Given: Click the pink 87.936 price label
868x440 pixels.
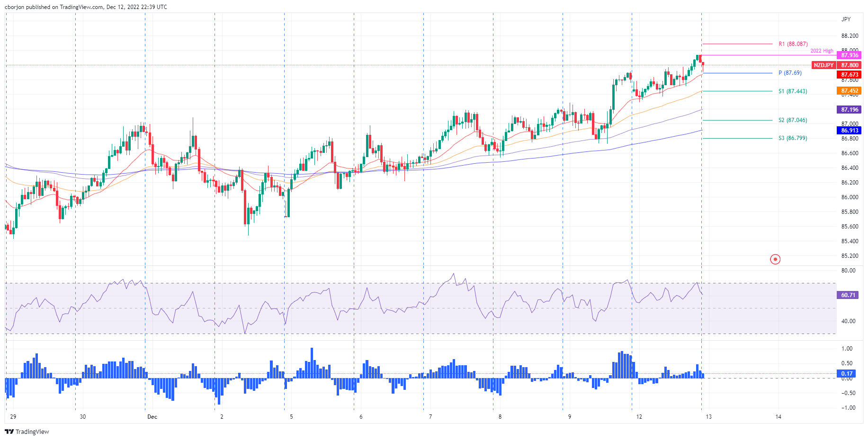Looking at the screenshot, I should [850, 55].
